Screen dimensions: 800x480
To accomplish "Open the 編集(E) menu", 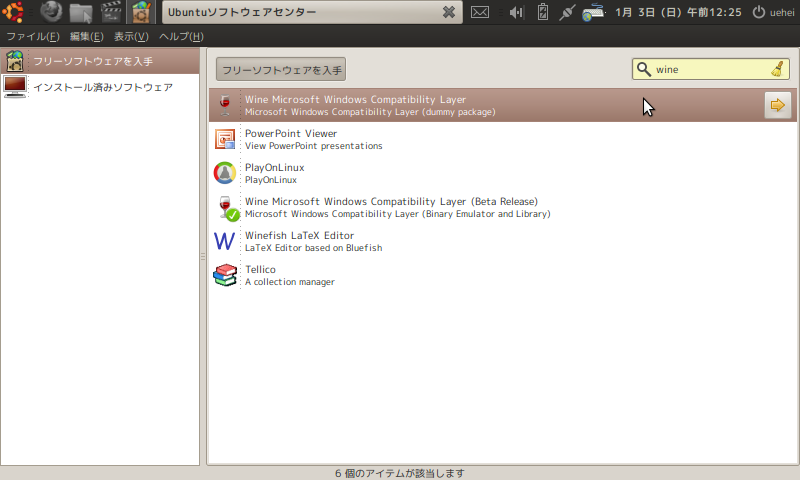I will 86,36.
